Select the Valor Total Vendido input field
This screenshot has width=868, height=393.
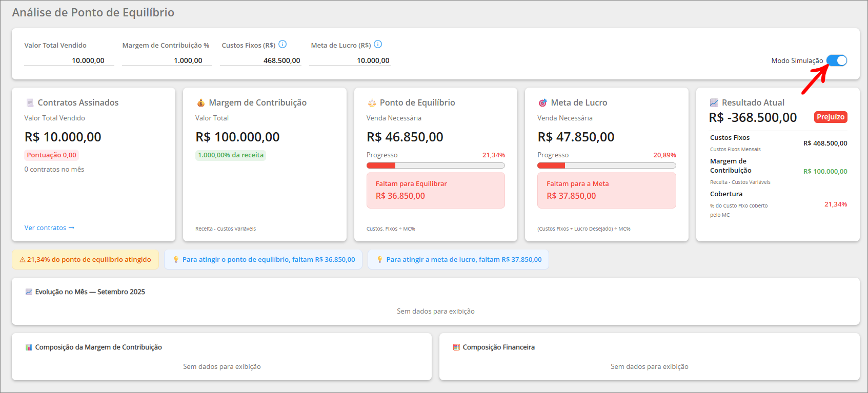(69, 60)
